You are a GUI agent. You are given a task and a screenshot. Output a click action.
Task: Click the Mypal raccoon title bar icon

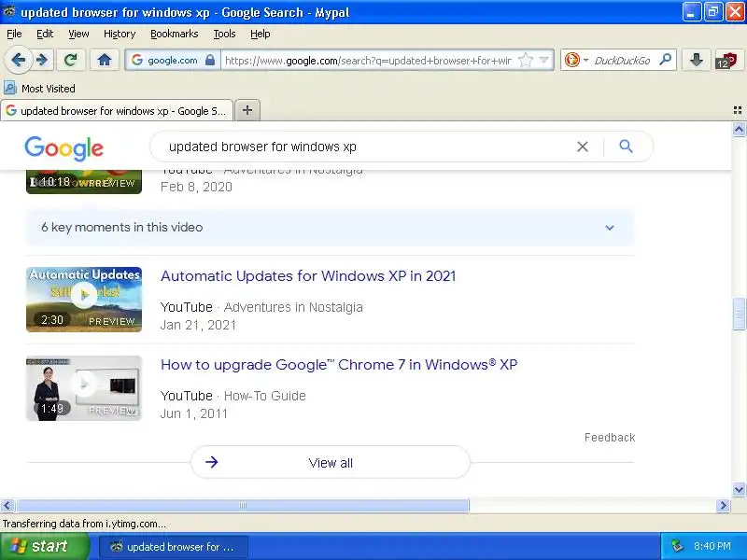[9, 11]
